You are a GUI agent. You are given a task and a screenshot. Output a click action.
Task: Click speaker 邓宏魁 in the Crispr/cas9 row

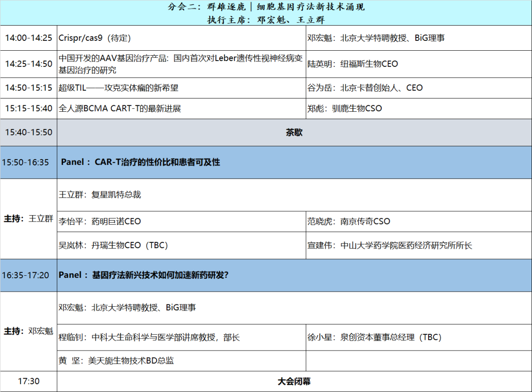[x=376, y=38]
